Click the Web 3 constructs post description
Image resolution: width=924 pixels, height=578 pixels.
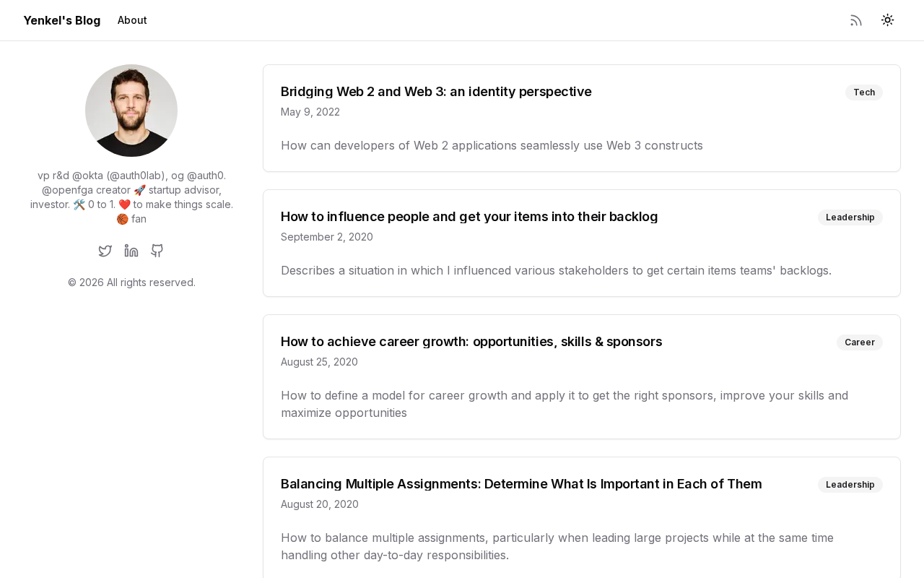492,145
